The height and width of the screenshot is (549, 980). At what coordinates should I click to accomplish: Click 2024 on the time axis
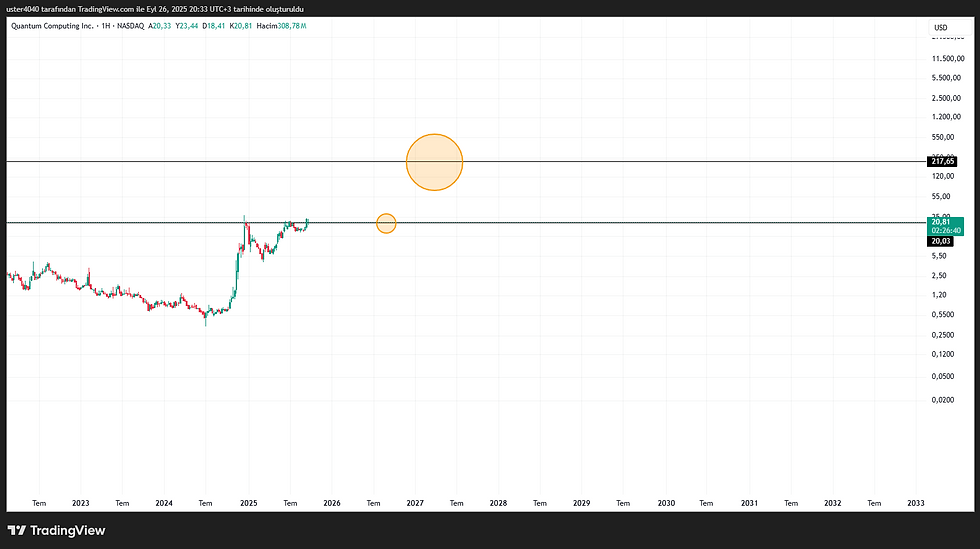(164, 503)
